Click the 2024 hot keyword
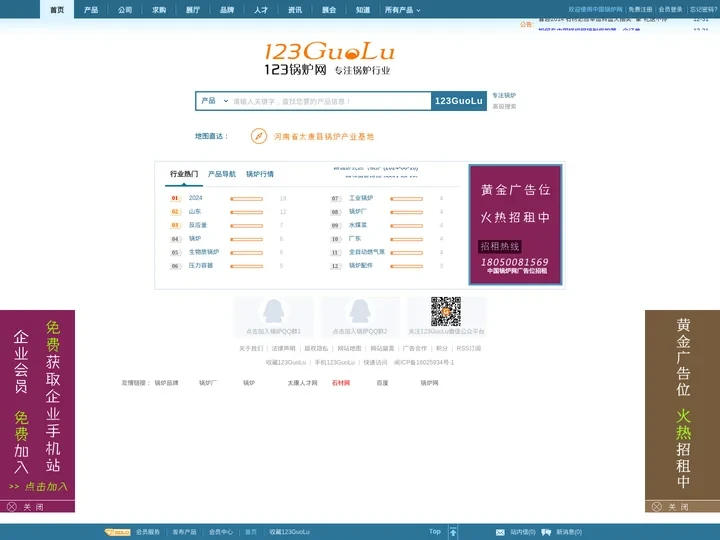 tap(195, 198)
